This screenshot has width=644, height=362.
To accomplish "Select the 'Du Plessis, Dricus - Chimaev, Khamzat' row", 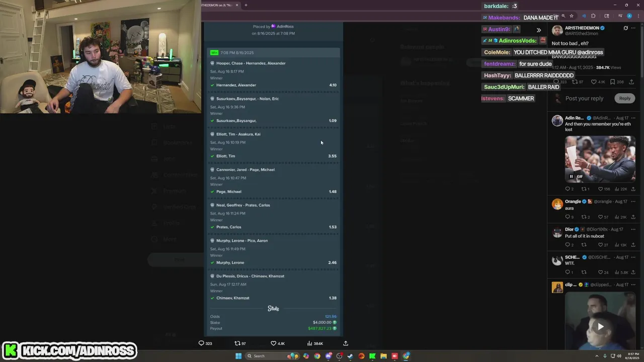I will coord(274,287).
